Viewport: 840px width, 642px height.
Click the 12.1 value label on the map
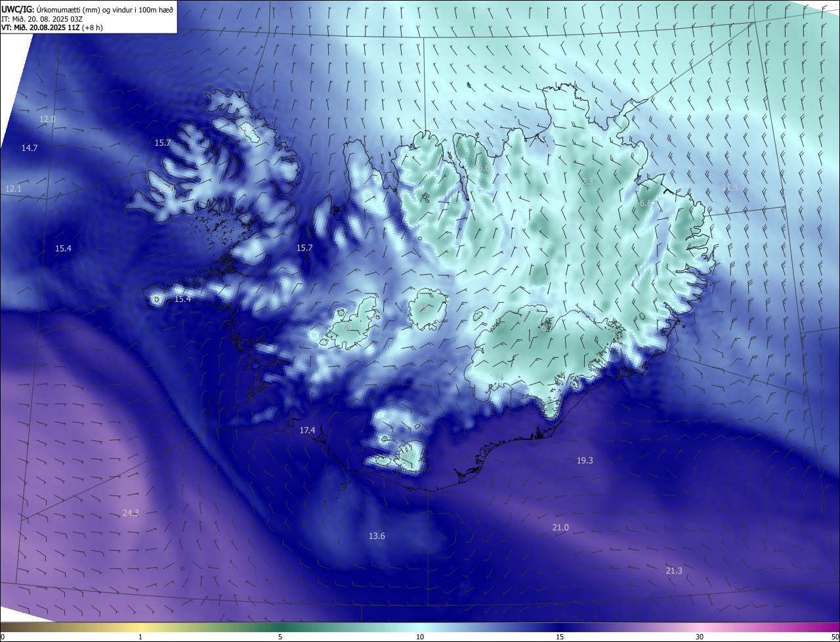click(14, 188)
